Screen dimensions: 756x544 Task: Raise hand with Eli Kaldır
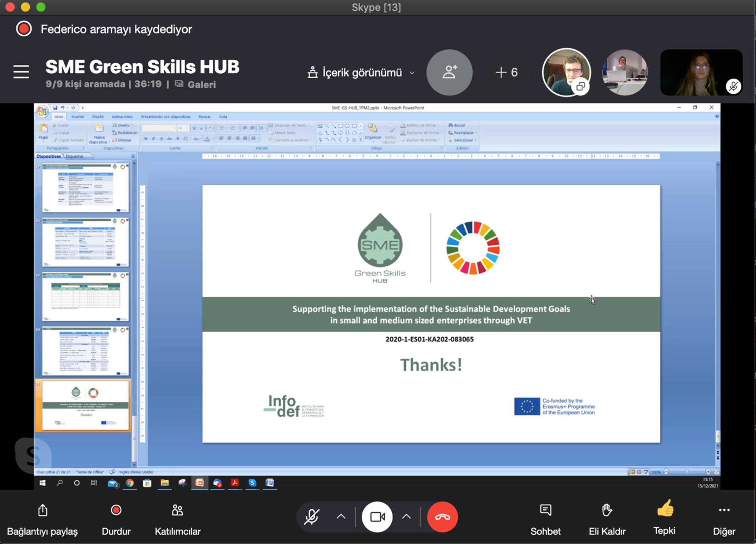[x=607, y=510]
